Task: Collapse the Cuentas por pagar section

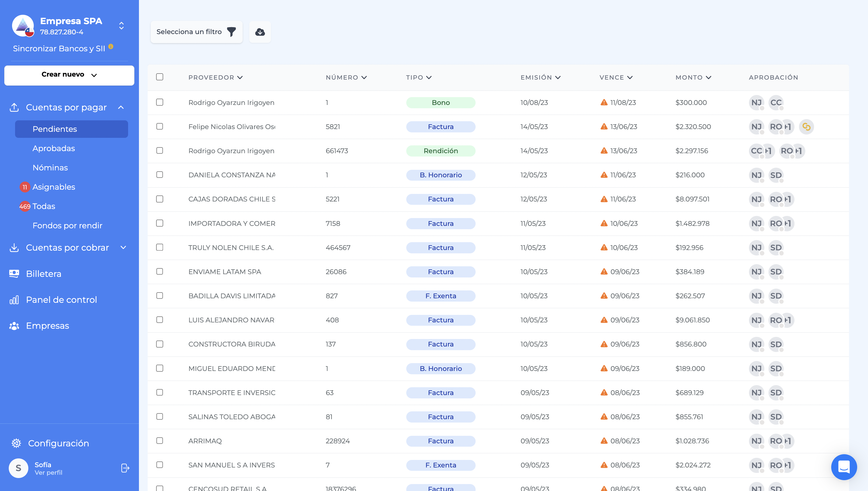Action: click(121, 107)
